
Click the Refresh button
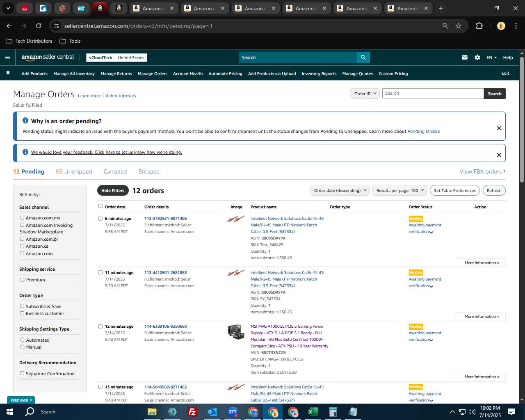[494, 190]
